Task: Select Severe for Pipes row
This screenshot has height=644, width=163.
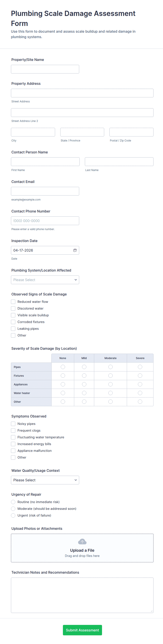Action: 140,367
